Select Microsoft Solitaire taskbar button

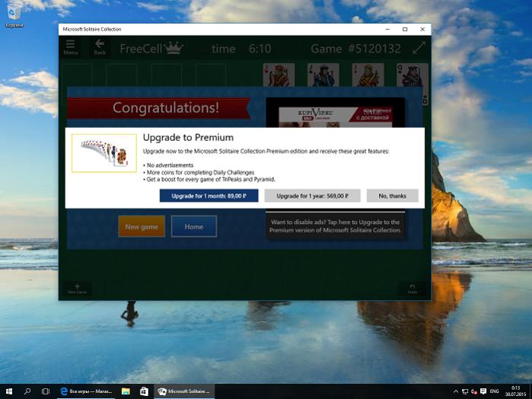[x=185, y=391]
